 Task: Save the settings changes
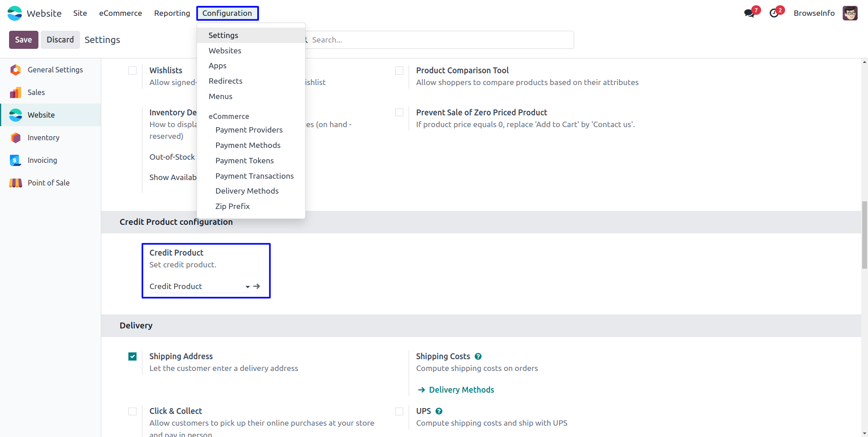point(24,40)
